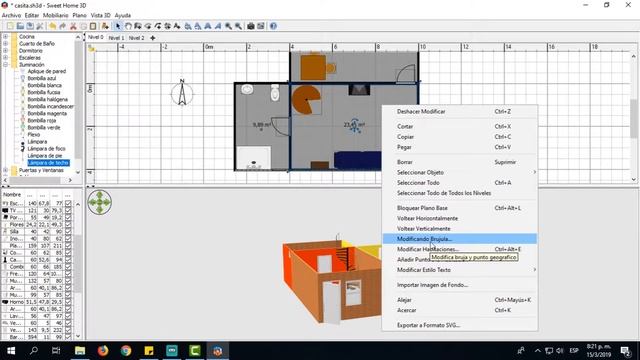Expand the Cuarto de Baño category

coord(6,44)
